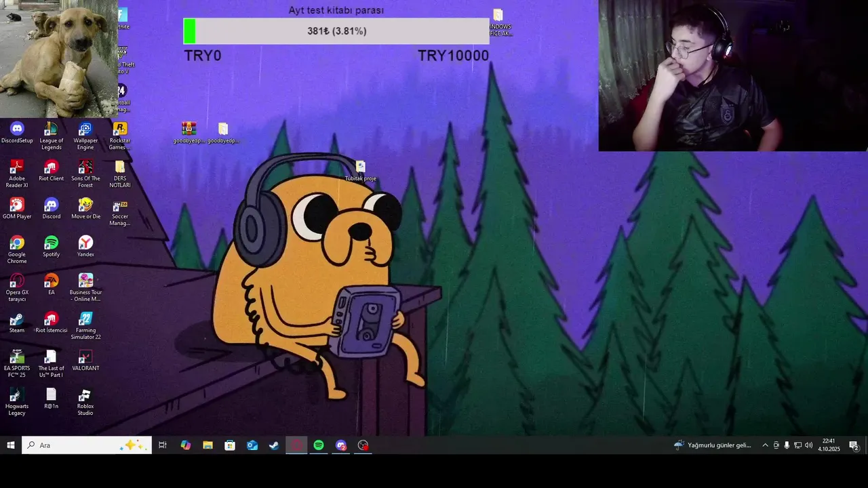
Task: Select the R@1n text file
Action: click(51, 399)
